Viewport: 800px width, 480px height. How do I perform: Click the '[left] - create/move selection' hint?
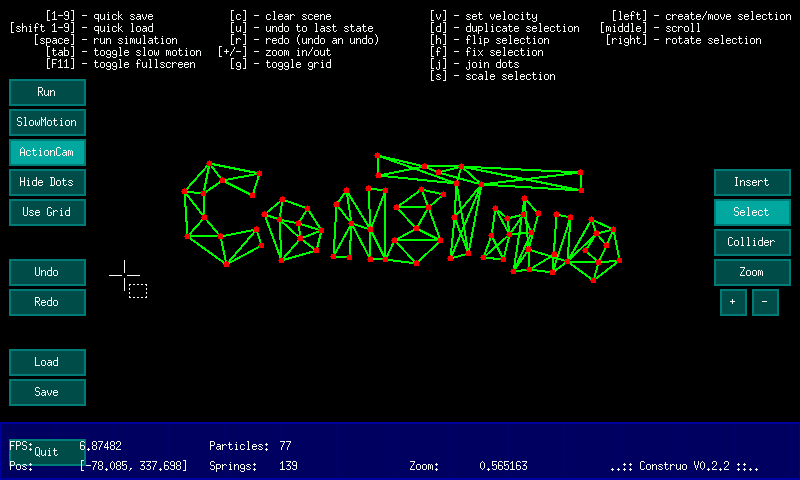coord(702,16)
